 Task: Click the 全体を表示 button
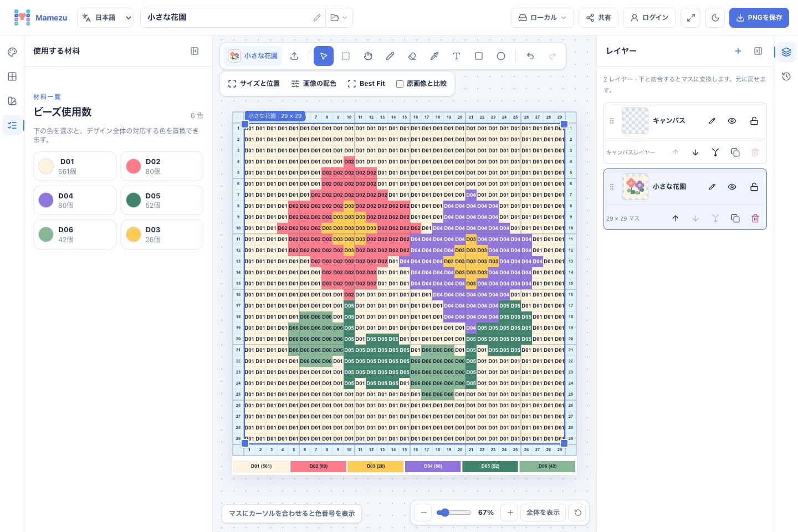543,513
